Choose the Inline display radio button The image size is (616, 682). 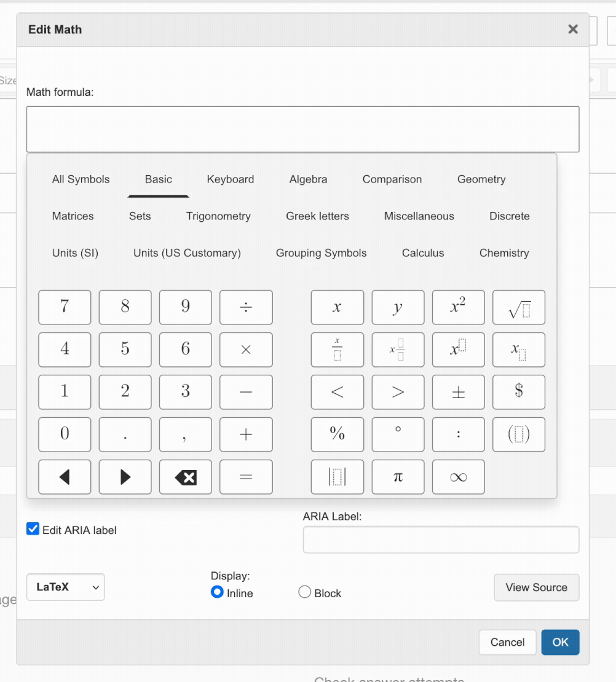tap(217, 592)
